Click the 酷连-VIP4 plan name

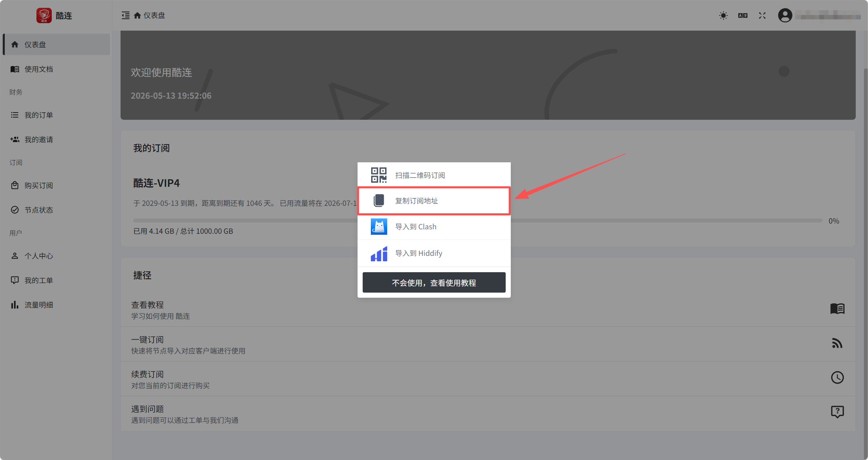tap(156, 183)
